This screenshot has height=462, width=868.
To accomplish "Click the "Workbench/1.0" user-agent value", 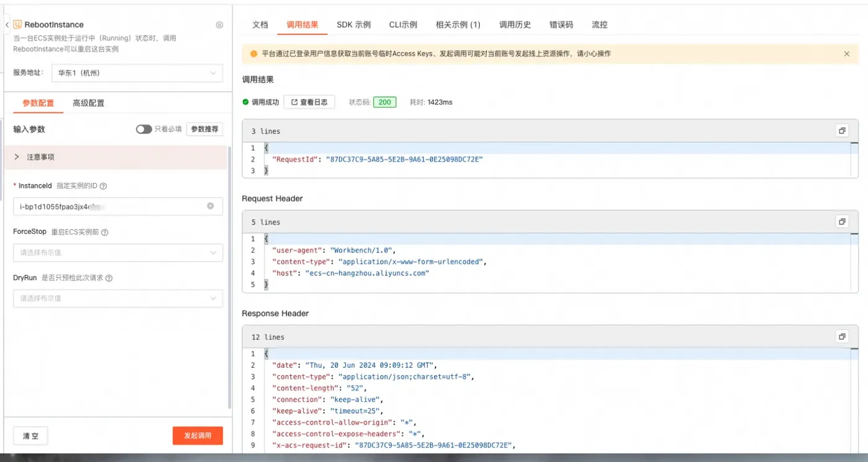I will click(361, 251).
